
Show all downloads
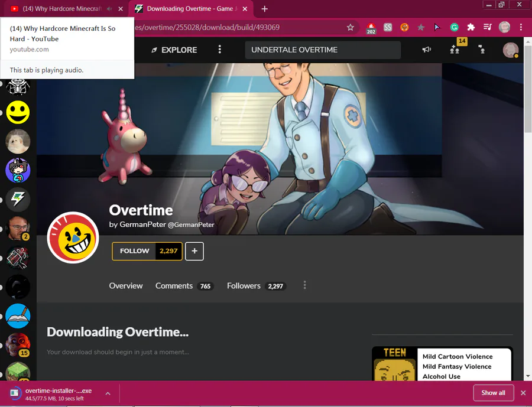[494, 393]
